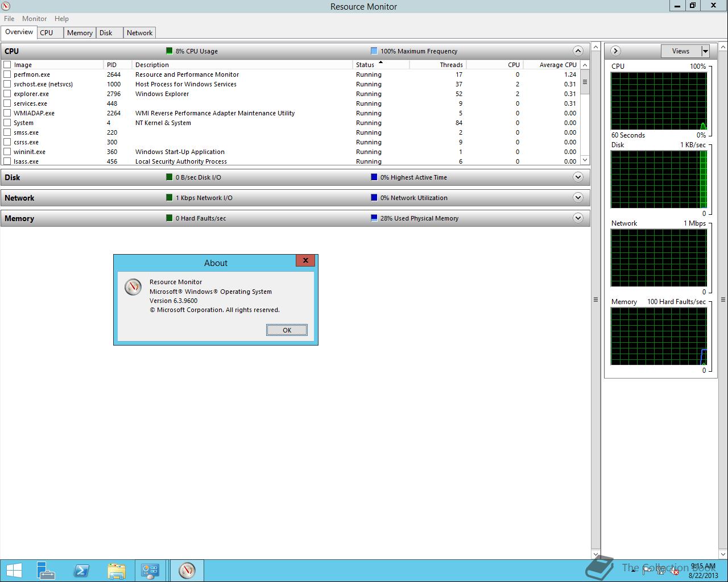Click the CPU process list scrollbar thumb

click(x=585, y=82)
